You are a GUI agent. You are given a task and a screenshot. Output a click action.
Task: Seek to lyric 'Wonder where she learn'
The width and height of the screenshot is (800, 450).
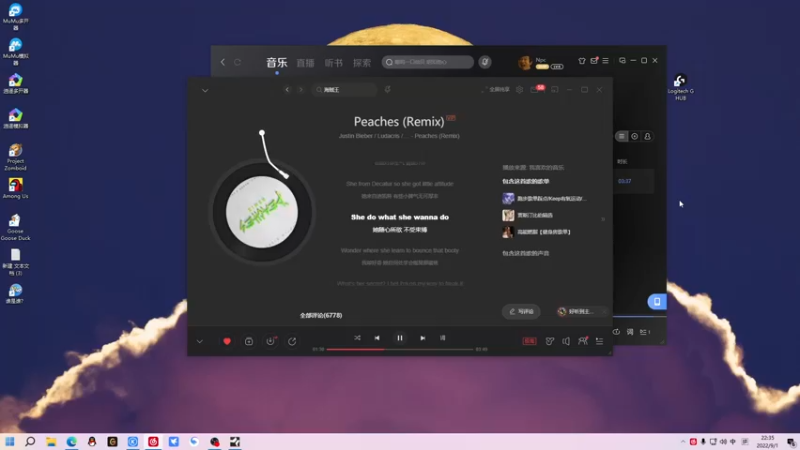point(399,251)
